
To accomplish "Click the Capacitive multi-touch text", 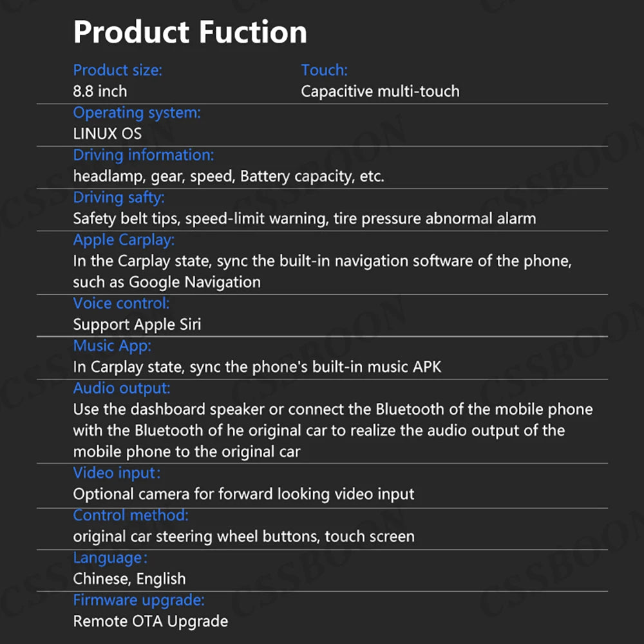I will coord(380,91).
